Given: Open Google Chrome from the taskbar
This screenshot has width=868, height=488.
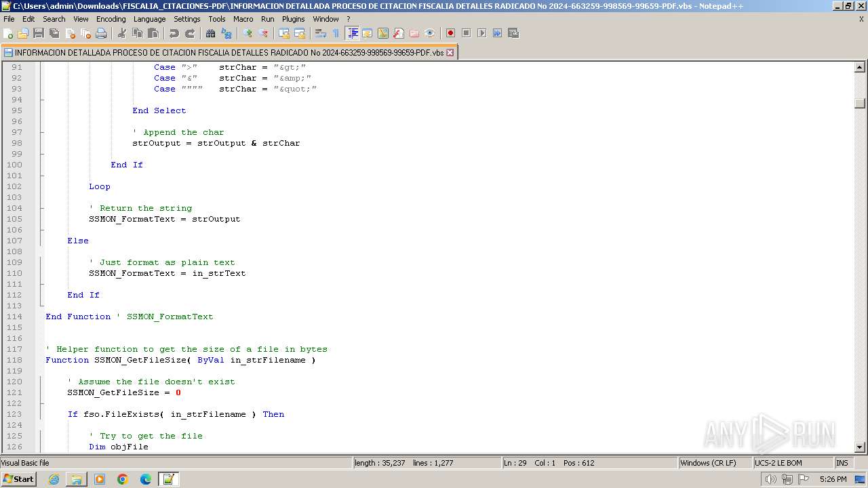Looking at the screenshot, I should 123,479.
